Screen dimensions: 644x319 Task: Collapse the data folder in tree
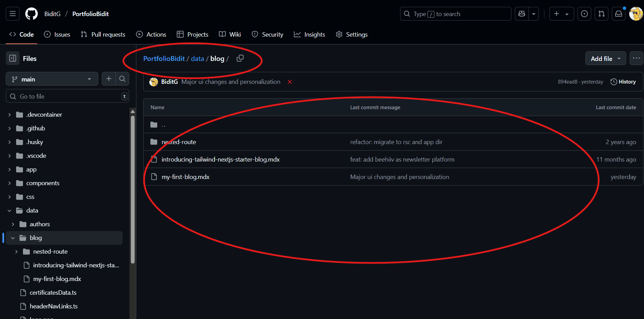[10, 210]
